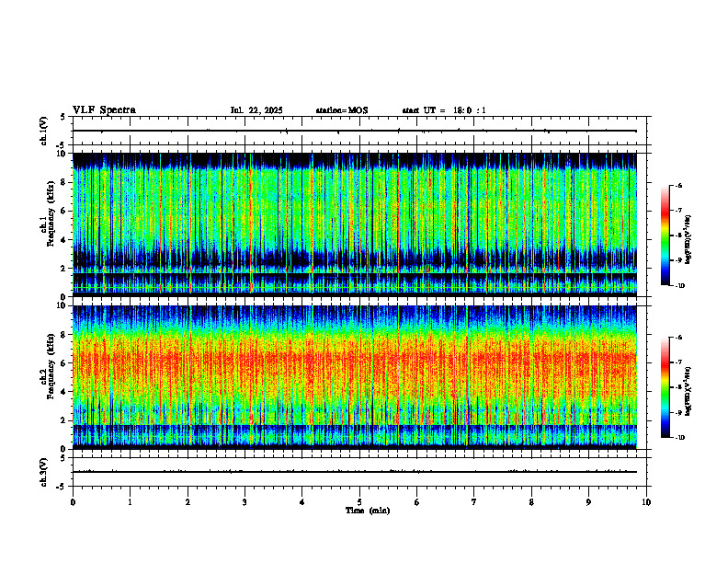Viewport: 728px width, 563px height.
Task: Click time-axis tick label "1"
Action: click(x=131, y=502)
